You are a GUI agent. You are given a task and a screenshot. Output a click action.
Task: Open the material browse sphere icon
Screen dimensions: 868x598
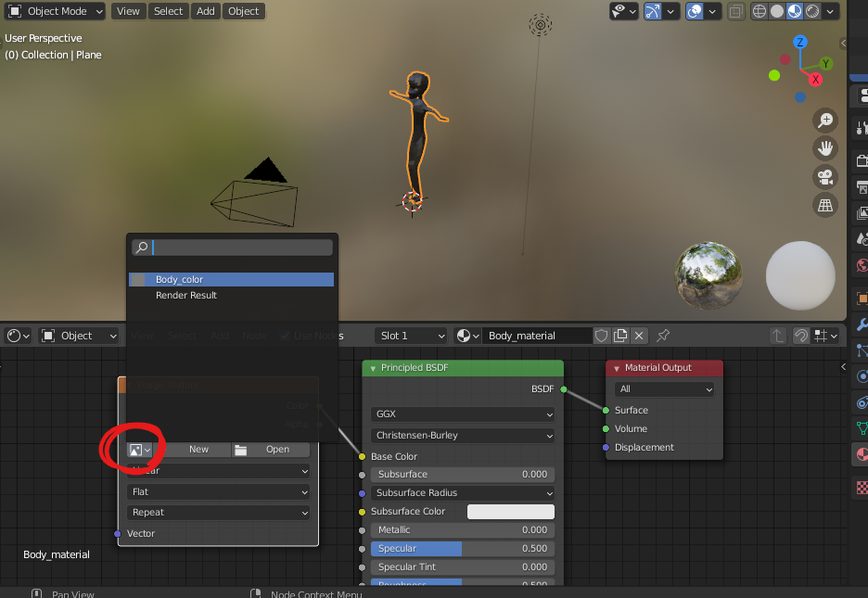click(x=467, y=336)
